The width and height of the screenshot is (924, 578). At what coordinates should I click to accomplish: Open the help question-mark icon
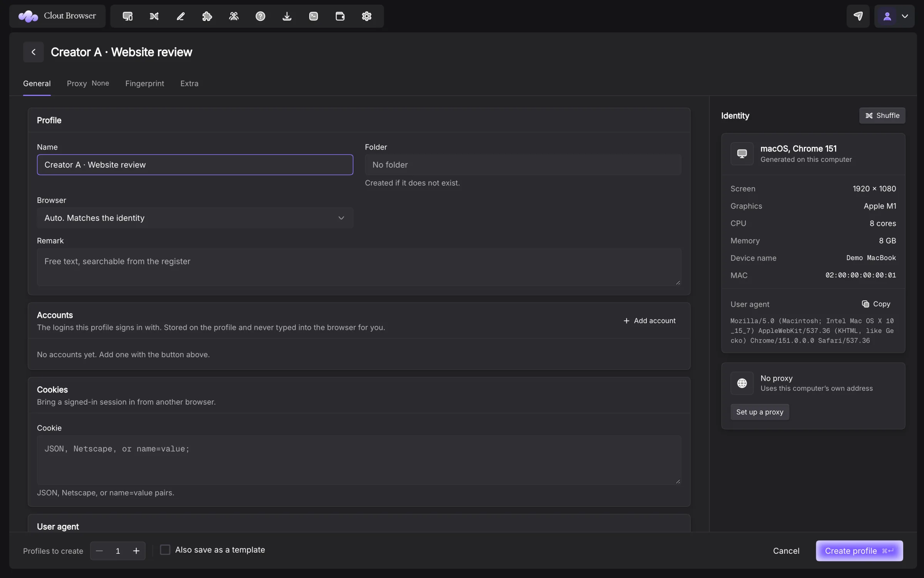260,16
